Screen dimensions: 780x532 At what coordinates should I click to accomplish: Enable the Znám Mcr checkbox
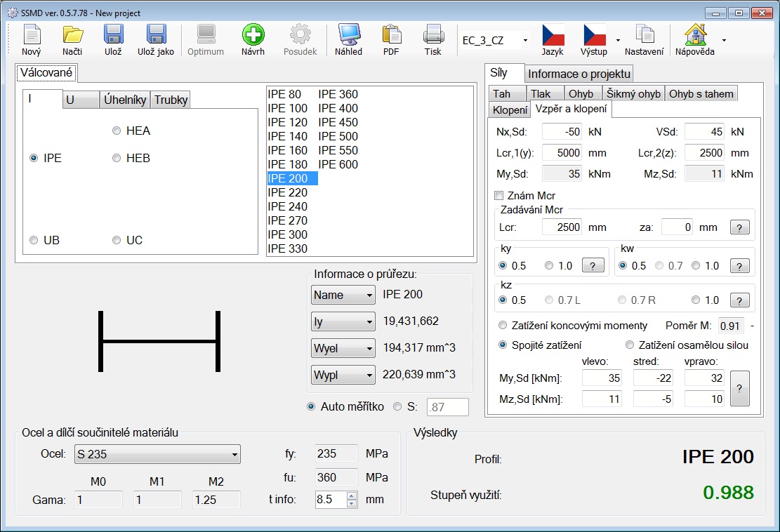click(499, 196)
